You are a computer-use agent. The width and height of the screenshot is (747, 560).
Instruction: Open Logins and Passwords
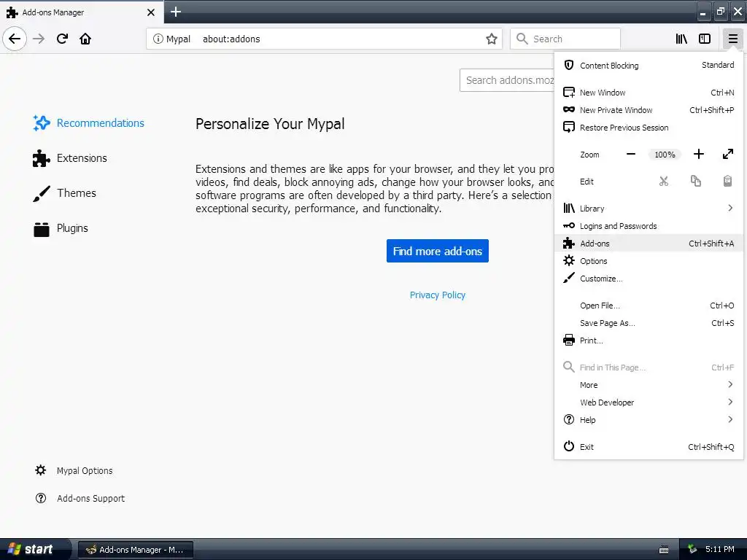(649, 226)
